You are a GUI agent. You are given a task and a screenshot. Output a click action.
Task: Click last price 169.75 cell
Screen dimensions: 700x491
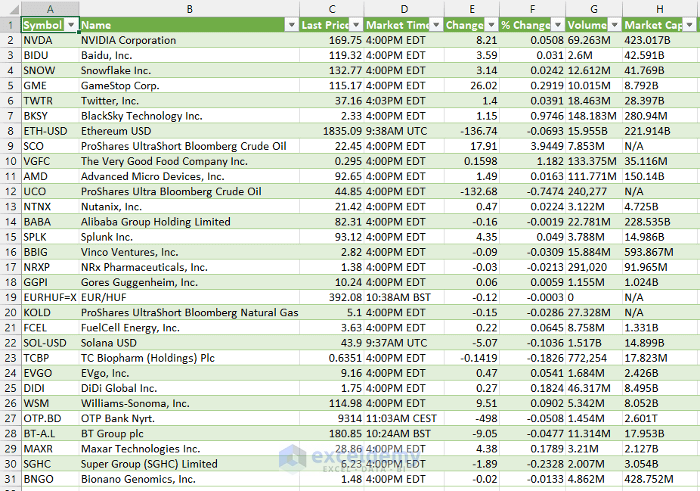coord(332,41)
